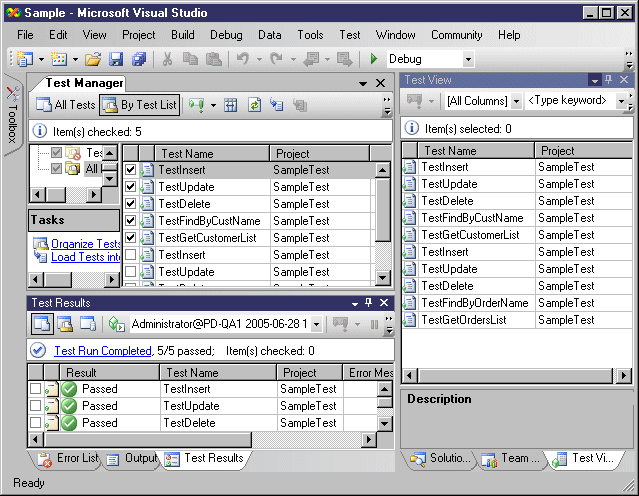Click the Test Run Completed link
639x496 pixels.
coord(103,351)
